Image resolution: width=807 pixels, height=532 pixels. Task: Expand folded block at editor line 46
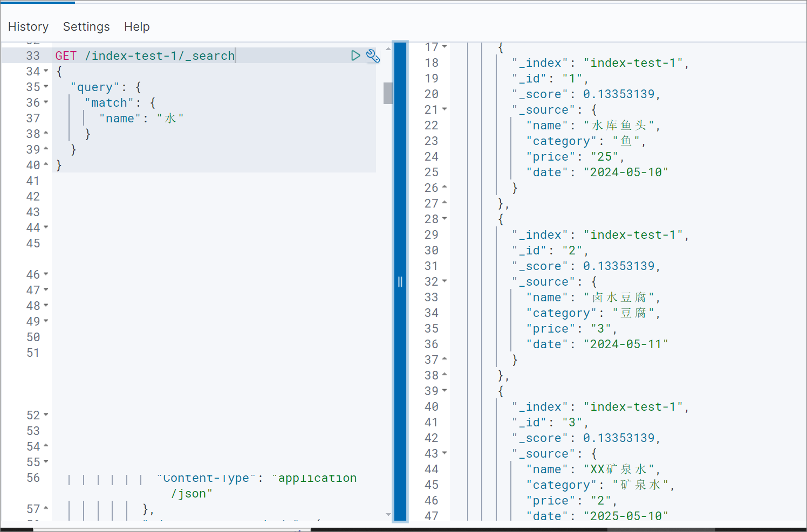tap(46, 274)
